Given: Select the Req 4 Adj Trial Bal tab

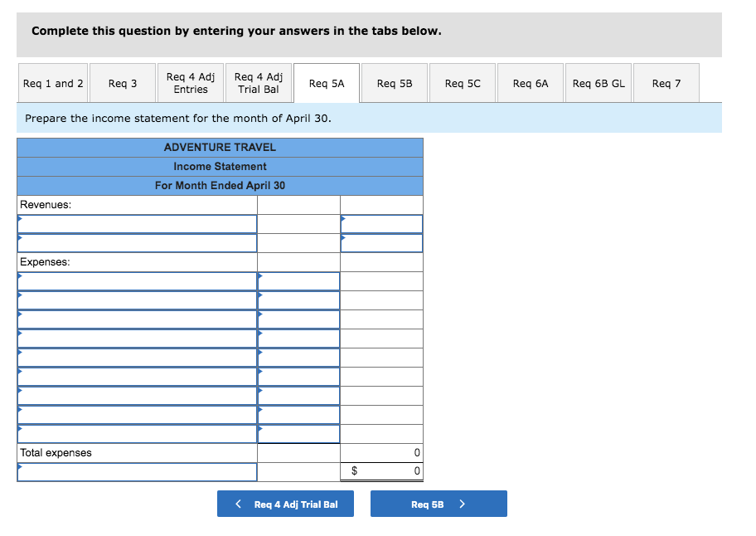Looking at the screenshot, I should (259, 83).
